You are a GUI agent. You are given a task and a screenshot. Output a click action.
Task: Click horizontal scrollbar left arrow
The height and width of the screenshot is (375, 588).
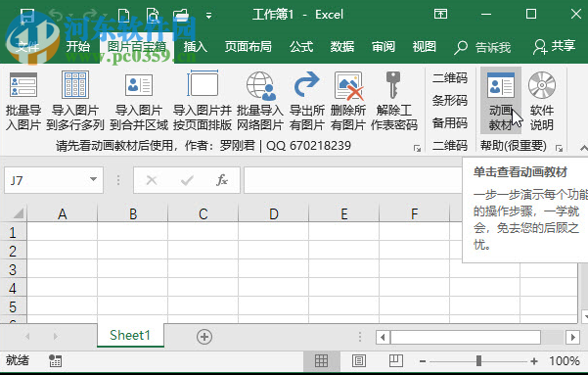383,337
